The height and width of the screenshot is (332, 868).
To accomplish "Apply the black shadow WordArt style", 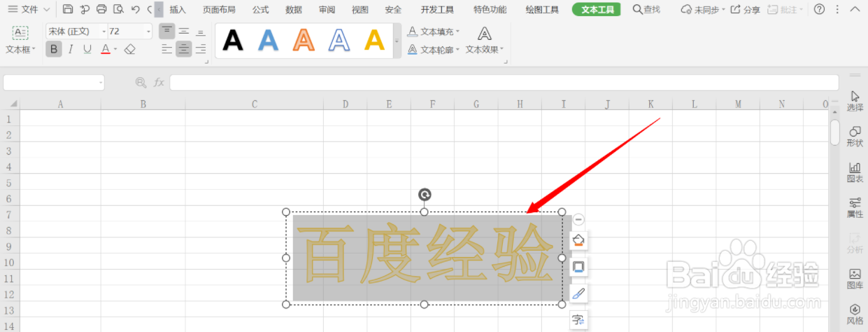I will pyautogui.click(x=233, y=41).
